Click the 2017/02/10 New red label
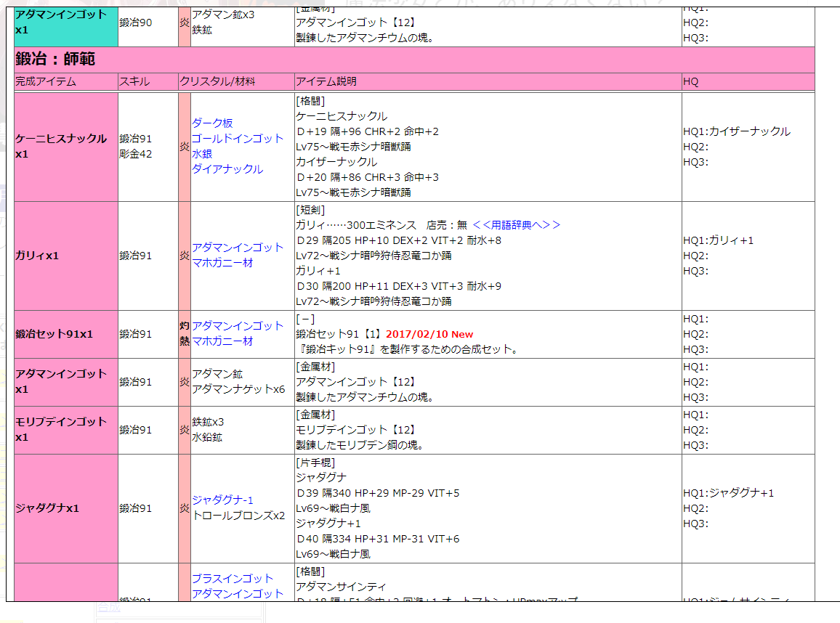Image resolution: width=840 pixels, height=623 pixels. [429, 334]
